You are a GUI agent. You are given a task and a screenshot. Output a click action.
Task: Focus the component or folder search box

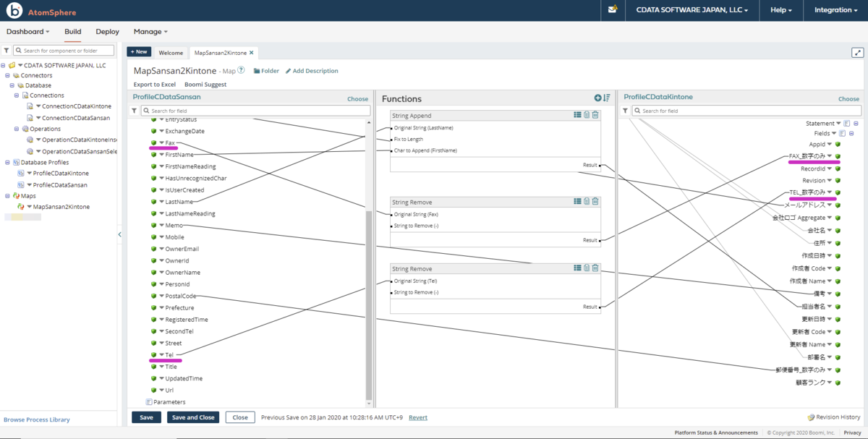click(64, 51)
